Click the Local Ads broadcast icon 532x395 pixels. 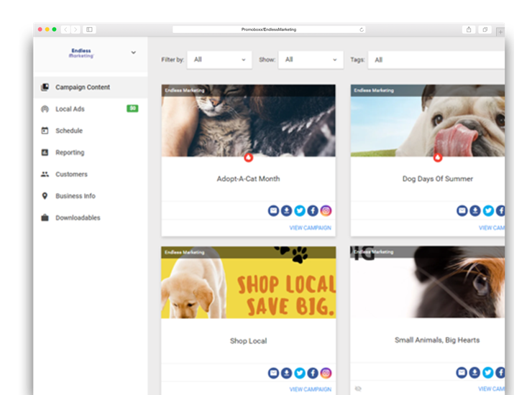tap(45, 109)
